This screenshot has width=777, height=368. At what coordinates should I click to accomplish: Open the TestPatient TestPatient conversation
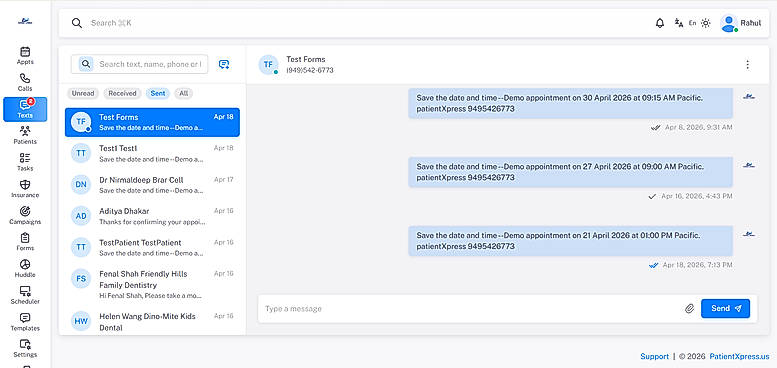(x=152, y=248)
